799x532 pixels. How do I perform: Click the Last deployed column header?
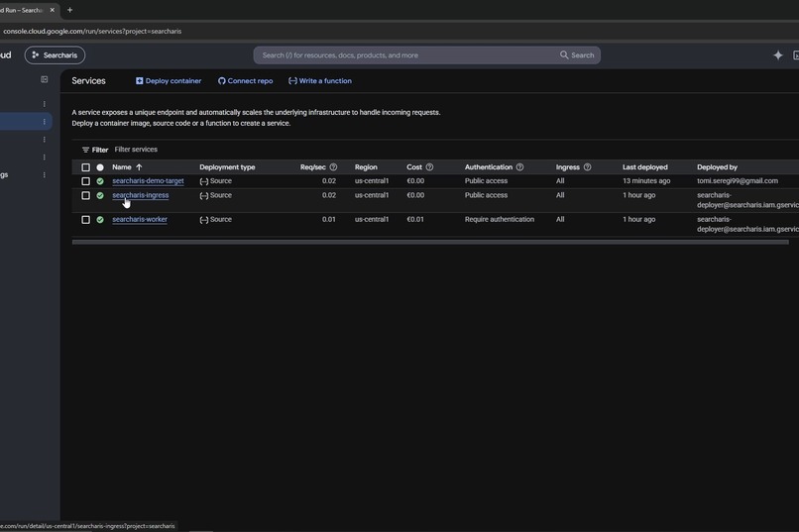click(644, 167)
